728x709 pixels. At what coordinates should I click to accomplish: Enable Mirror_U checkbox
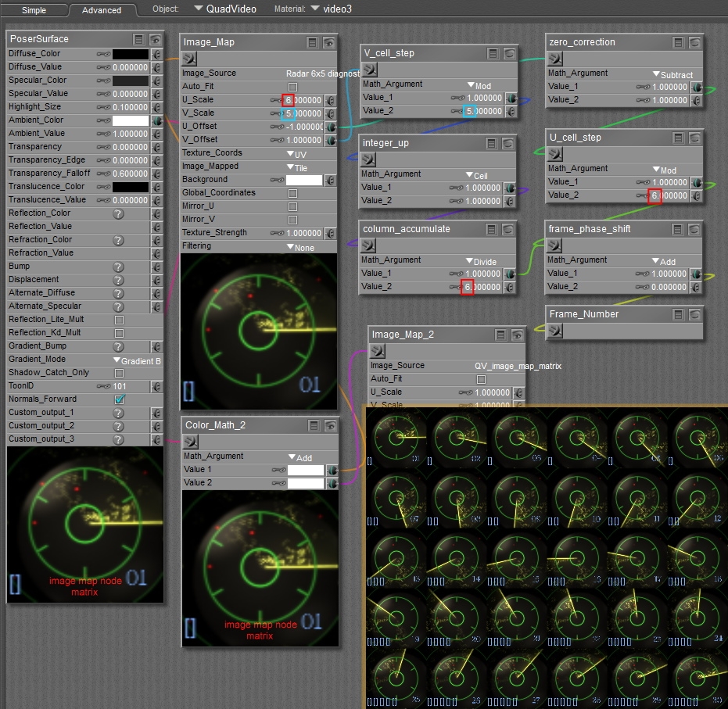[x=292, y=206]
